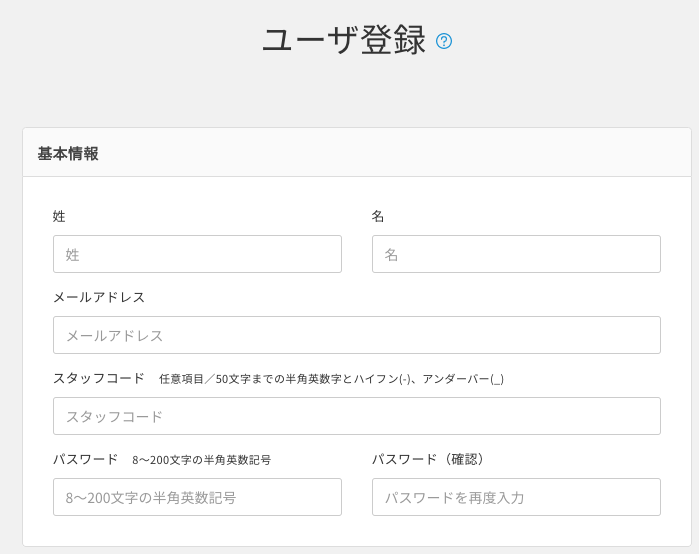Click the 8〜200文字の半角英数記号 placeholder in password box
This screenshot has height=554, width=699.
coord(151,497)
